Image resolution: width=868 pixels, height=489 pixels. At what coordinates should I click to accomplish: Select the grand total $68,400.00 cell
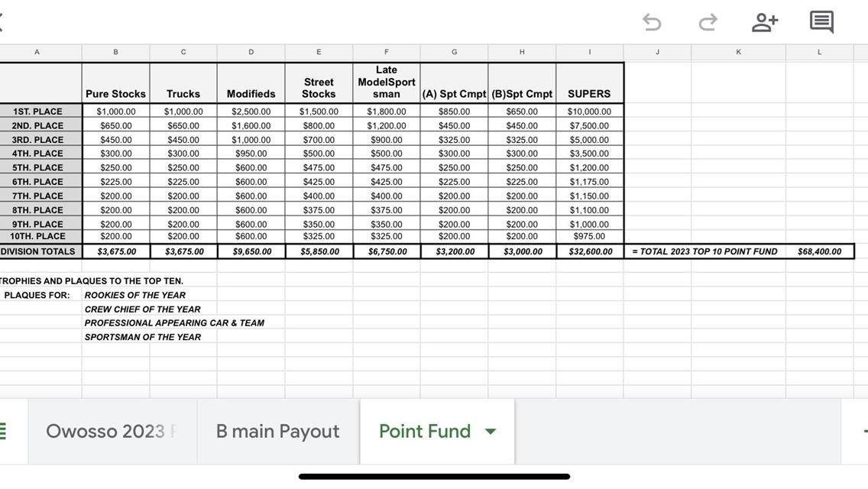tap(820, 251)
